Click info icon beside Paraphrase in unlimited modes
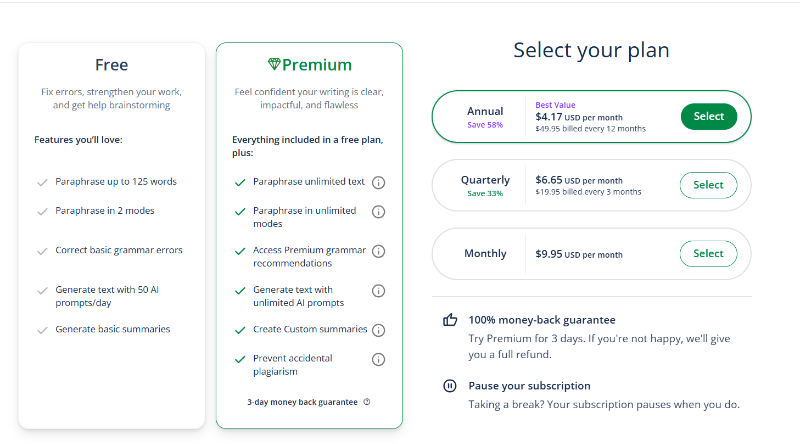The width and height of the screenshot is (800, 444). click(x=378, y=212)
